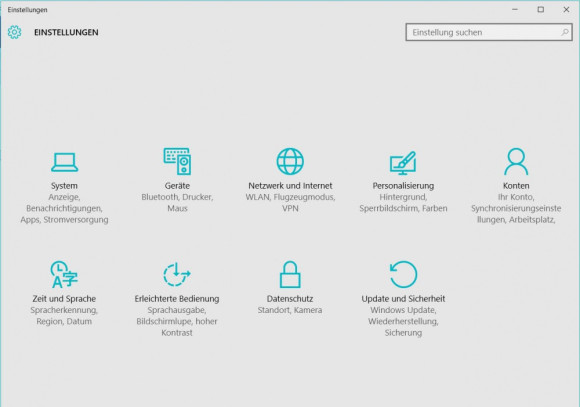Open the System laptop icon
Image resolution: width=580 pixels, height=407 pixels.
[x=64, y=162]
